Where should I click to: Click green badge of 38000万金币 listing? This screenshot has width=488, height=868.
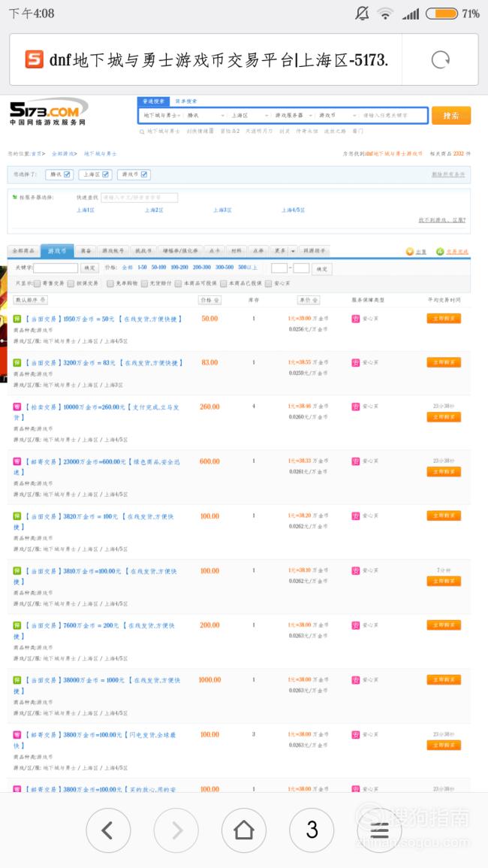tap(17, 680)
